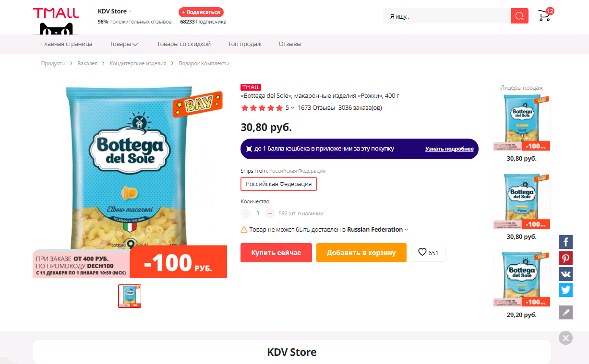This screenshot has width=589, height=364.
Task: Expand the rating breakdown next to 5 stars
Action: (x=290, y=108)
